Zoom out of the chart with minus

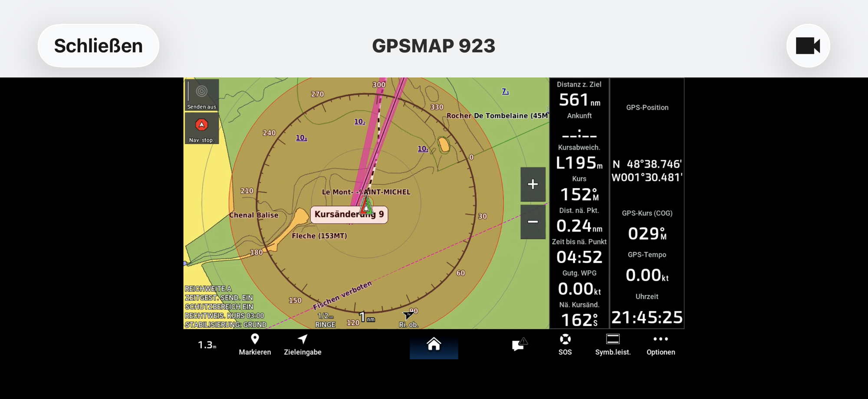pos(533,222)
